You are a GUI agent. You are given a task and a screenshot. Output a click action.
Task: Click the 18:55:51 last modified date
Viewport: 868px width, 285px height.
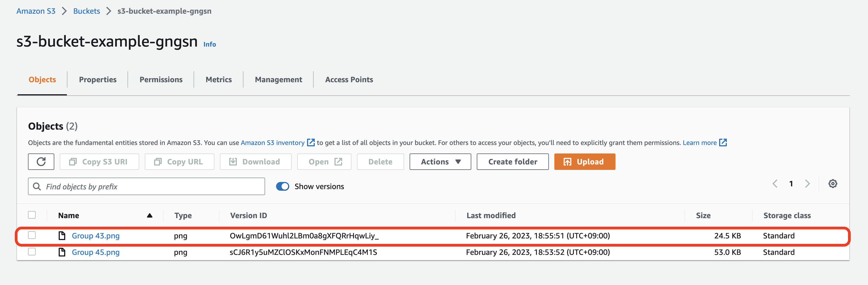[538, 235]
